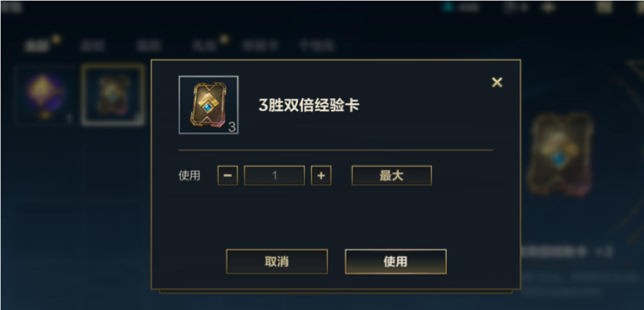The image size is (644, 310).
Task: Click the blurred gold square icon in top bar
Action: click(605, 7)
